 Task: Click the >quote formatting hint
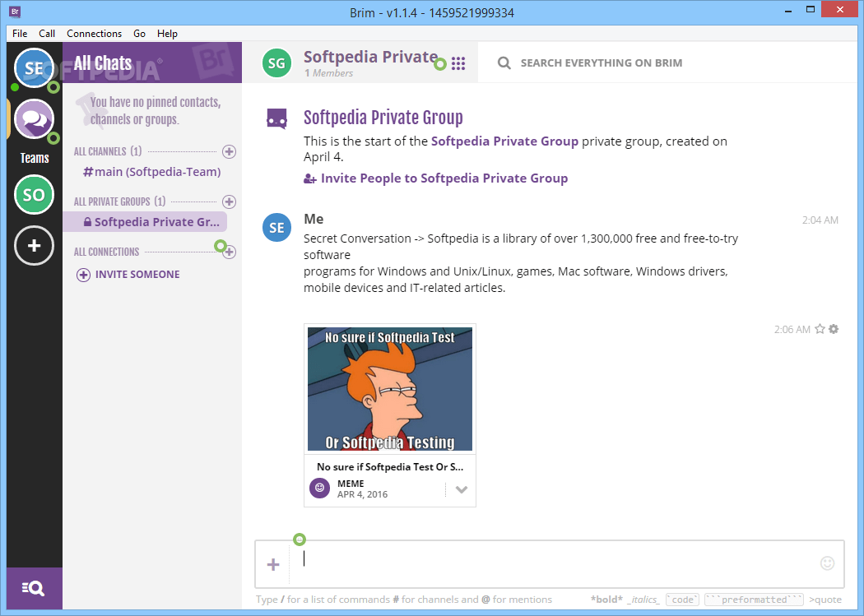pos(825,600)
